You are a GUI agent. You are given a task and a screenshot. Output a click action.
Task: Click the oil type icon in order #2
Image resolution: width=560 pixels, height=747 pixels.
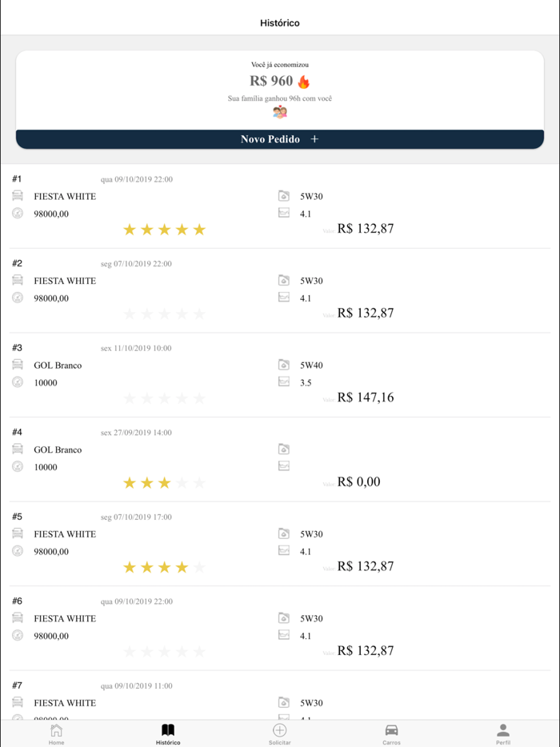(x=284, y=281)
